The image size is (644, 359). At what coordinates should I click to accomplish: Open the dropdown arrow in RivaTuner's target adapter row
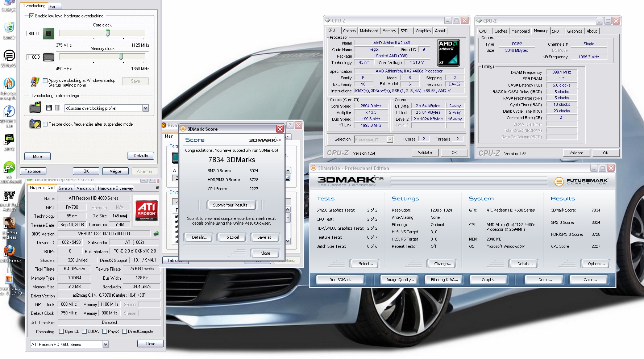(288, 170)
